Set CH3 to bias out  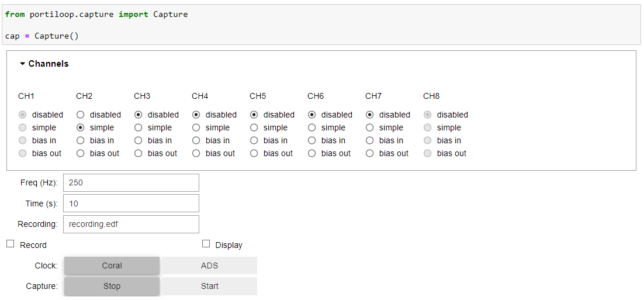point(139,153)
